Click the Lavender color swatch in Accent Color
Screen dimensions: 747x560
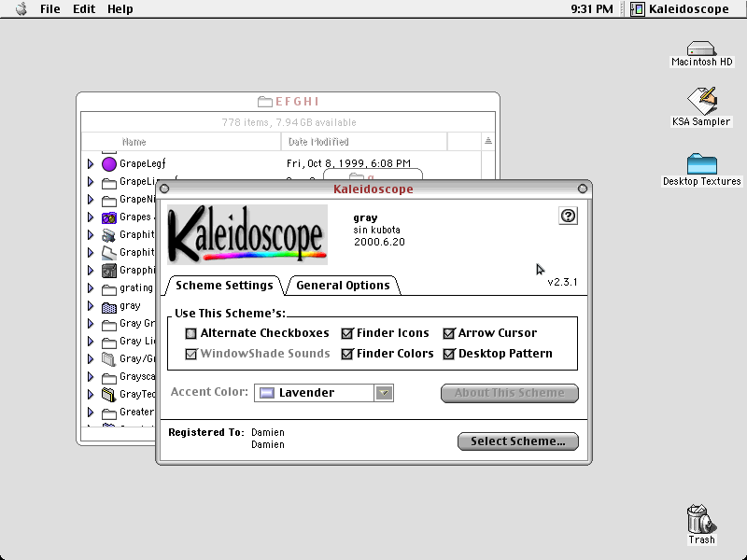(x=267, y=393)
